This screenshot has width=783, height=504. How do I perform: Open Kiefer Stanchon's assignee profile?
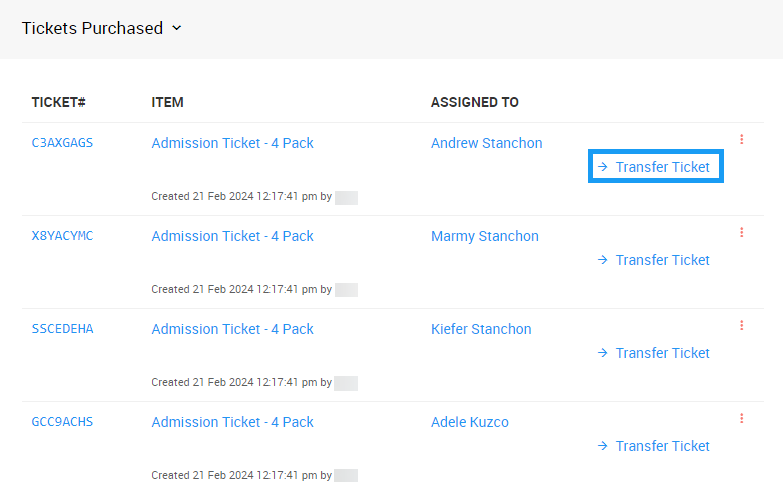481,329
